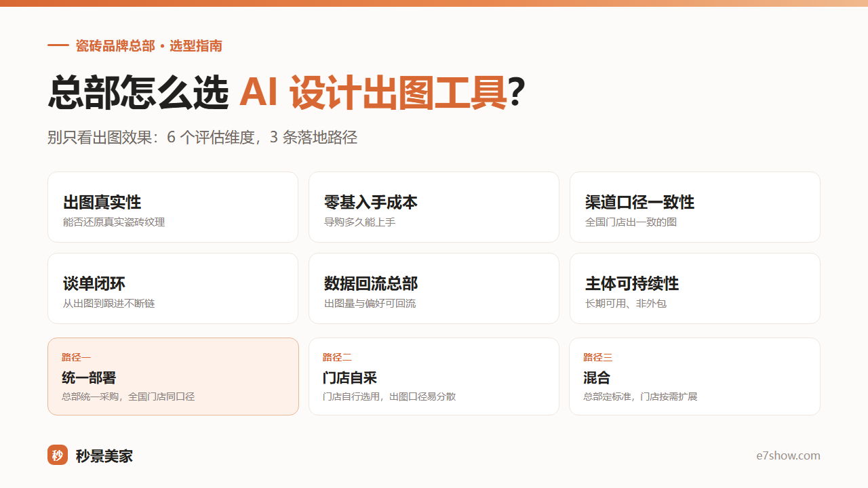Click the 瓷砖品牌总部 · 选型指南 heading label
868x488 pixels.
pos(149,46)
